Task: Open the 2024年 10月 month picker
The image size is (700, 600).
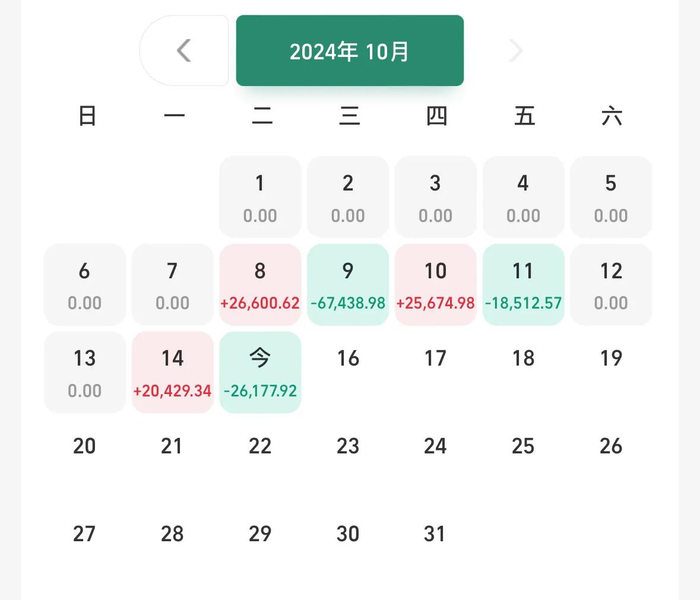Action: [x=350, y=51]
